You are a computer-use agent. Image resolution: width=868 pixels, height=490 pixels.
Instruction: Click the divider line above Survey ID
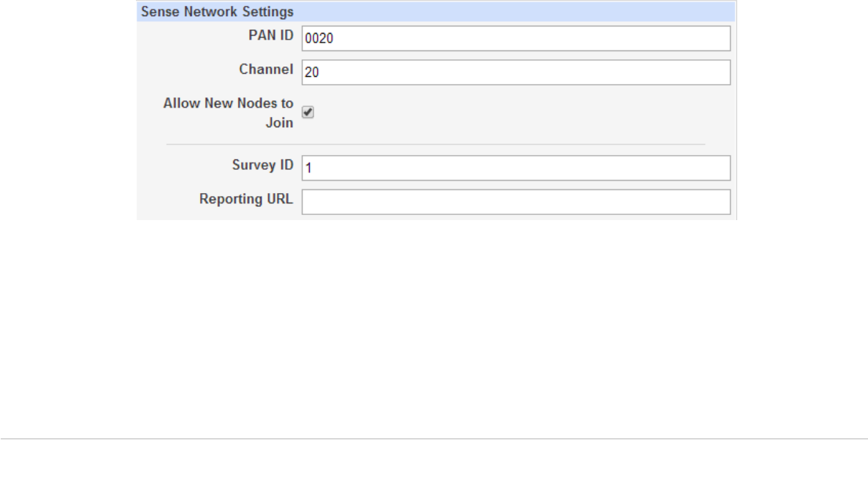pos(435,144)
